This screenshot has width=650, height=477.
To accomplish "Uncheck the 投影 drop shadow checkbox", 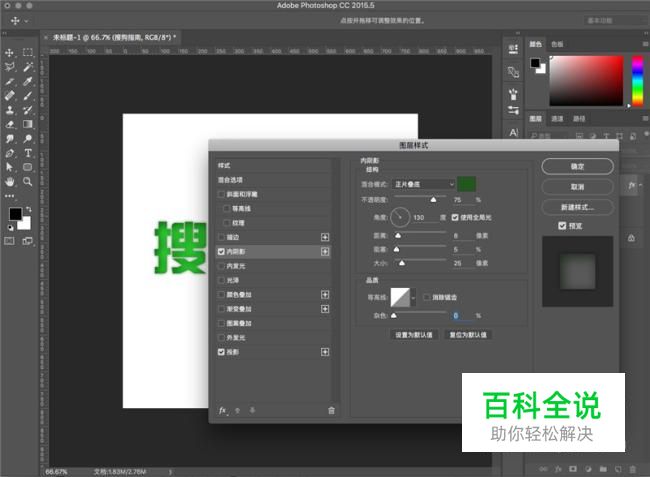I will [x=221, y=352].
